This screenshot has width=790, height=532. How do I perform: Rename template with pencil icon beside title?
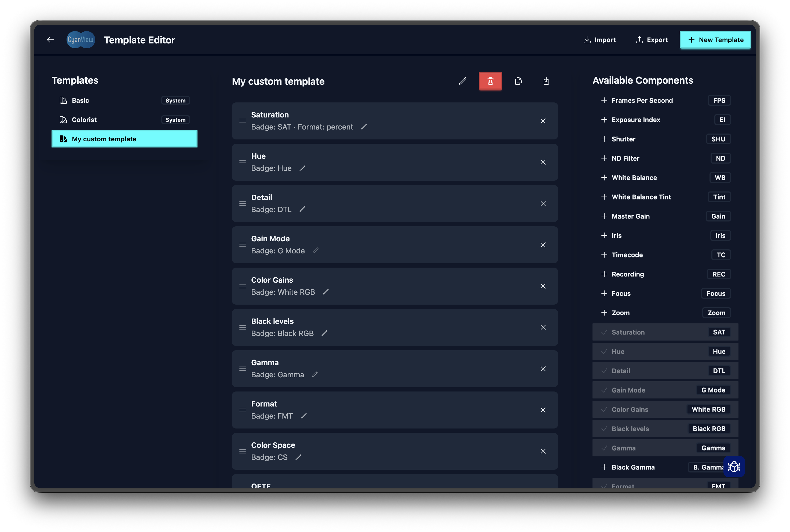[462, 81]
